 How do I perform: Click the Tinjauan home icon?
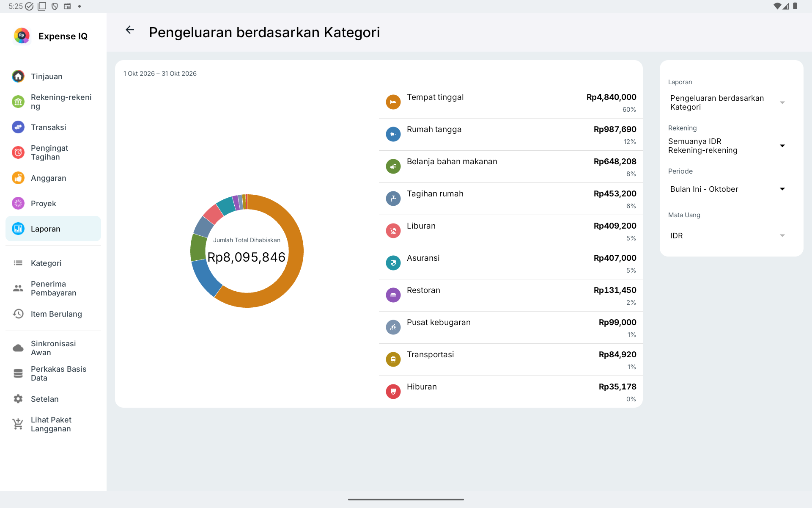[x=18, y=76]
